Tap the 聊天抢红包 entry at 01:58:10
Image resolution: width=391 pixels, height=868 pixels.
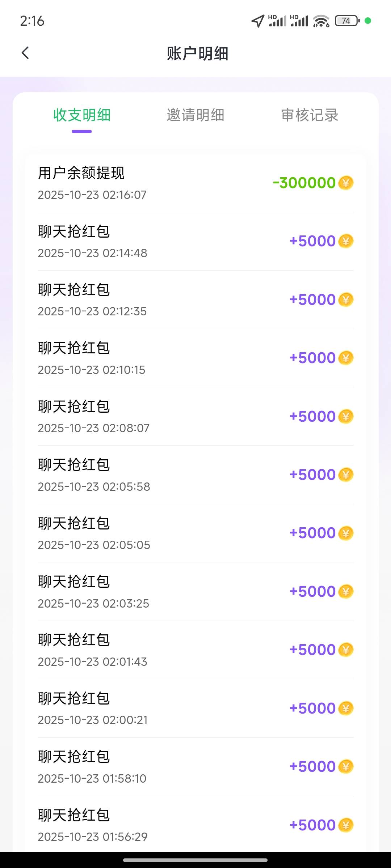coord(74,757)
